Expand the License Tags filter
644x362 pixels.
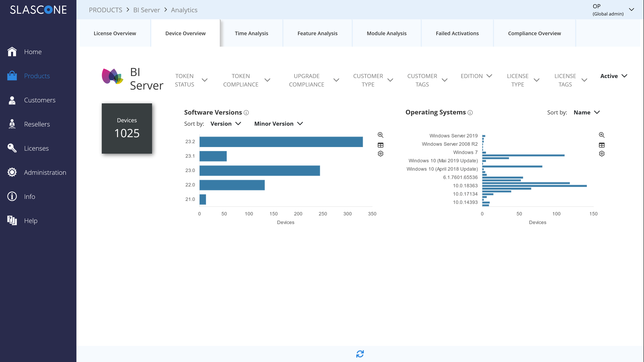click(x=571, y=80)
